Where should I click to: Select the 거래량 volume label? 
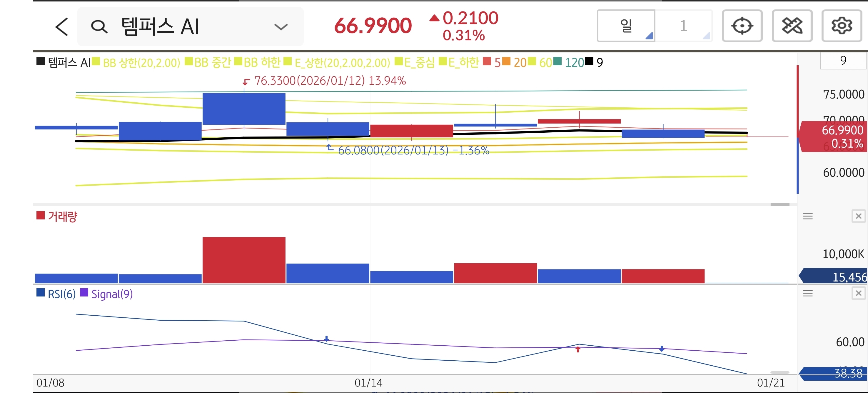[62, 217]
